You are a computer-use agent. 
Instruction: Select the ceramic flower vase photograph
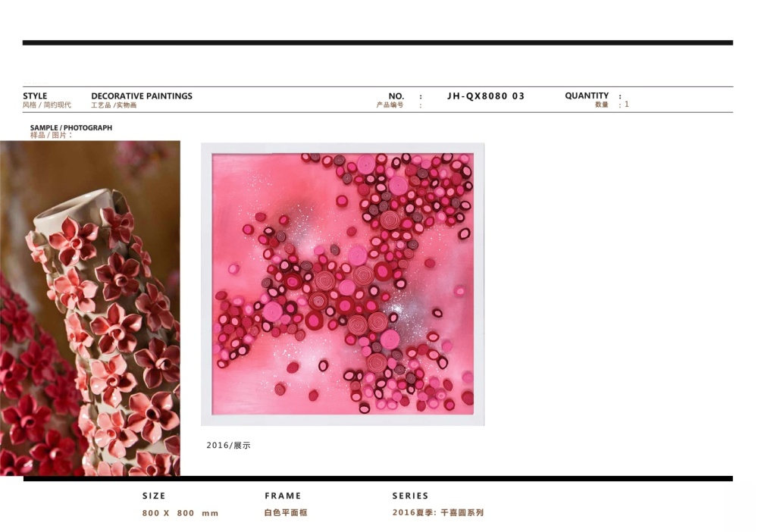(90, 308)
